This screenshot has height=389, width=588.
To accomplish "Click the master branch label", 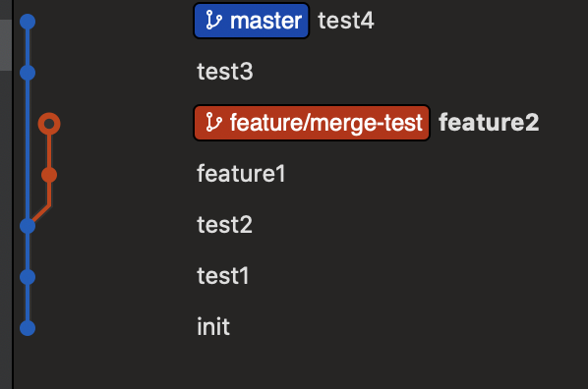I will (252, 21).
